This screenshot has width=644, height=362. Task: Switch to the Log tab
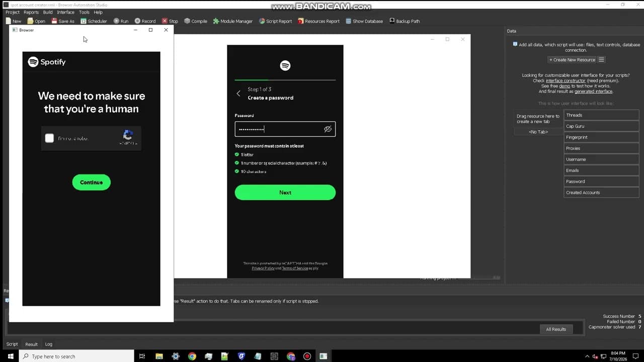(49, 344)
